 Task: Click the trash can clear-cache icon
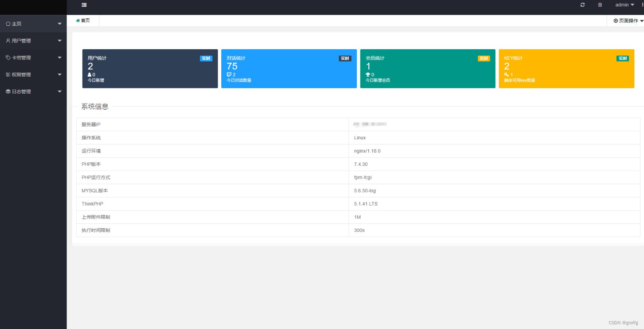point(600,5)
